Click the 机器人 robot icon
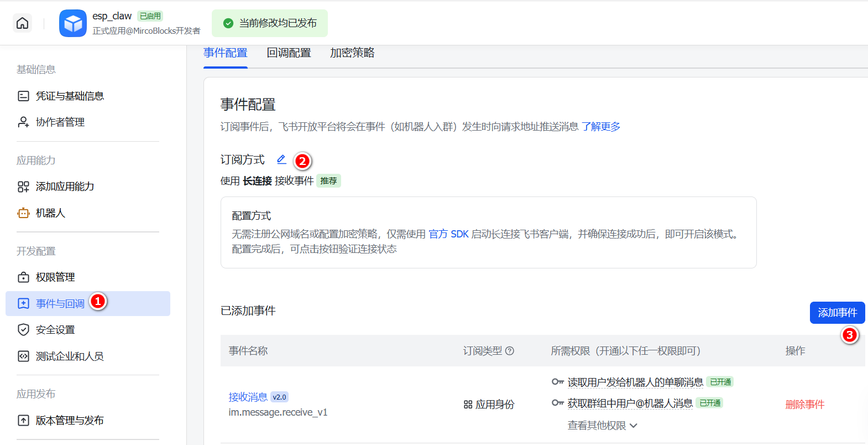This screenshot has height=445, width=868. pyautogui.click(x=23, y=213)
